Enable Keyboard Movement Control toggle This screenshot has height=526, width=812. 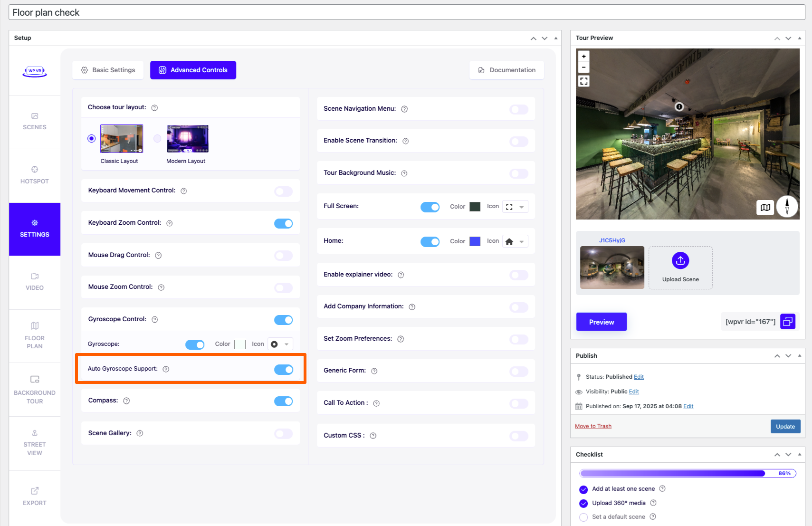coord(283,191)
